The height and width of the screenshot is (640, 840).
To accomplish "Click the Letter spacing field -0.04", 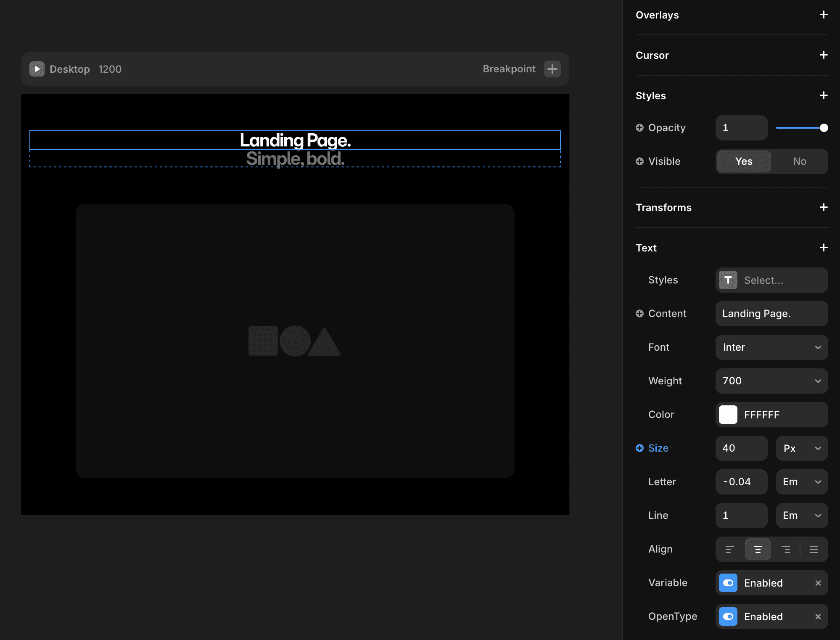I will [741, 482].
